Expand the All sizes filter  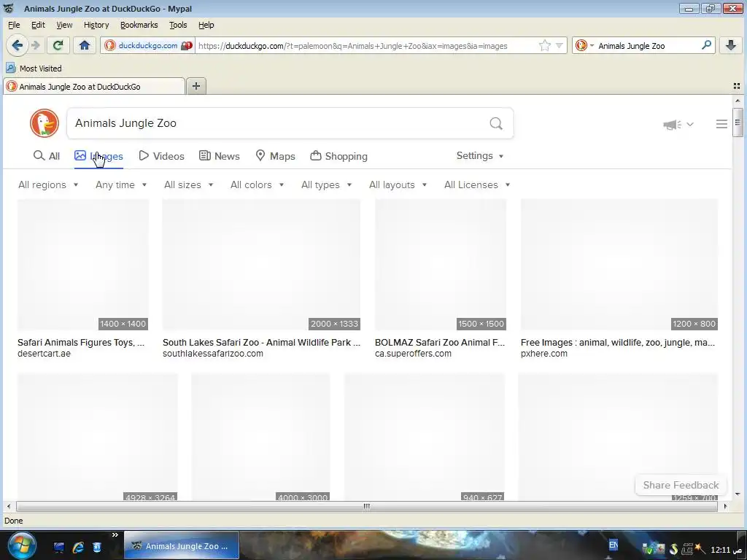[188, 184]
